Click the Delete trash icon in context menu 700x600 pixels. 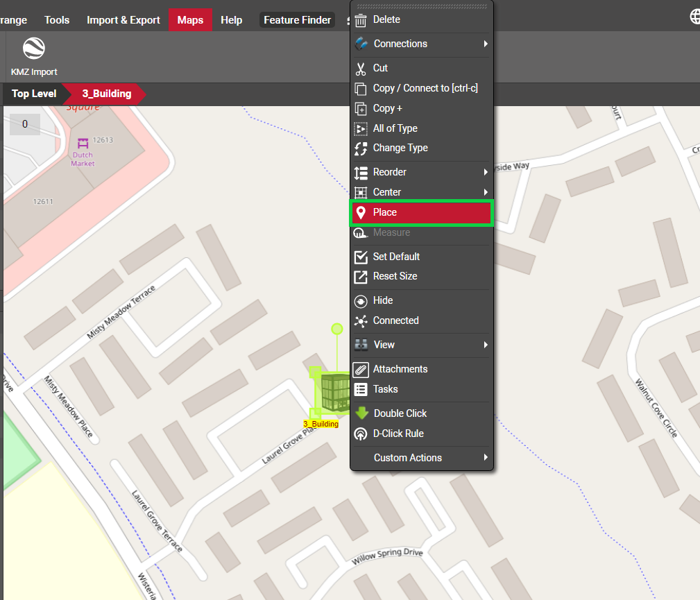tap(361, 20)
